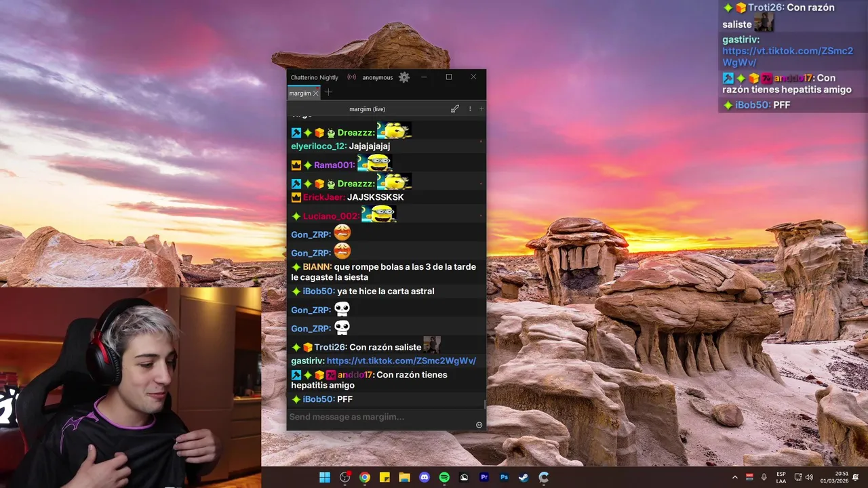Click the crown badge beside Rama001
This screenshot has width=868, height=488.
point(296,165)
